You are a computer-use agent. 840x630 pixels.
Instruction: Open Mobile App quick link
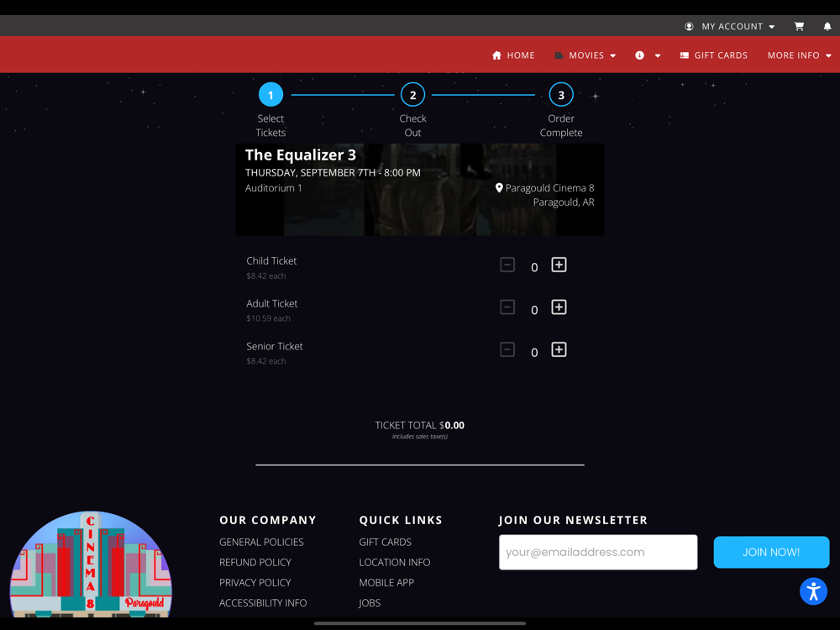pos(386,582)
